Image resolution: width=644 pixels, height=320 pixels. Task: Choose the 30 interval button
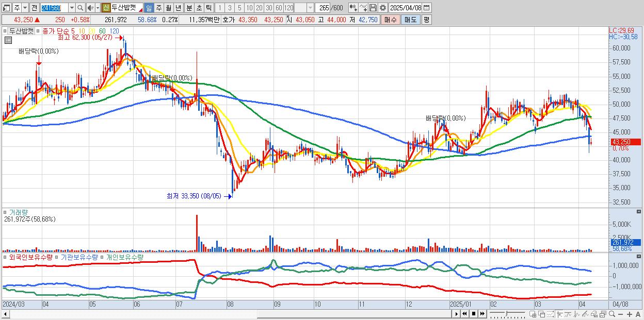[269, 8]
